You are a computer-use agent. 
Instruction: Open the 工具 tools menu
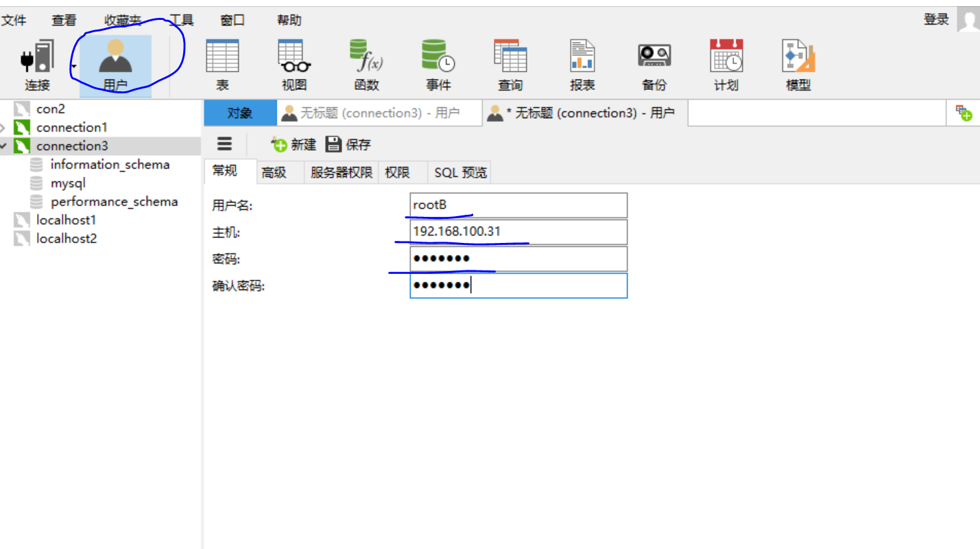[x=181, y=21]
